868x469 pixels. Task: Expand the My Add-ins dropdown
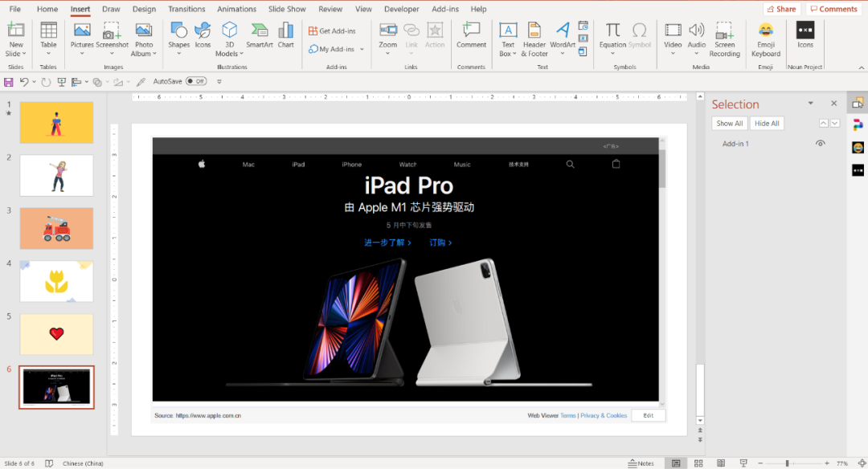[362, 50]
